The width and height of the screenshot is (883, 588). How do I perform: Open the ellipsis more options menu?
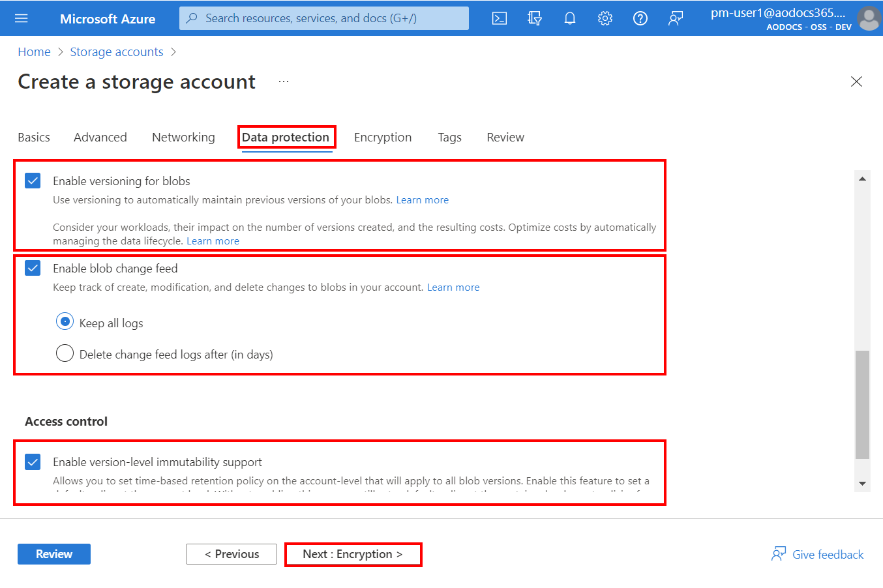point(284,81)
